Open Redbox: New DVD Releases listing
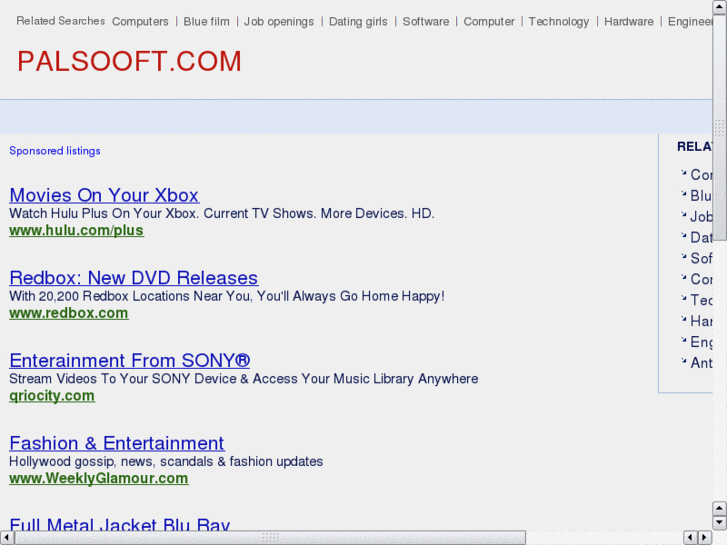727x545 pixels. tap(134, 278)
